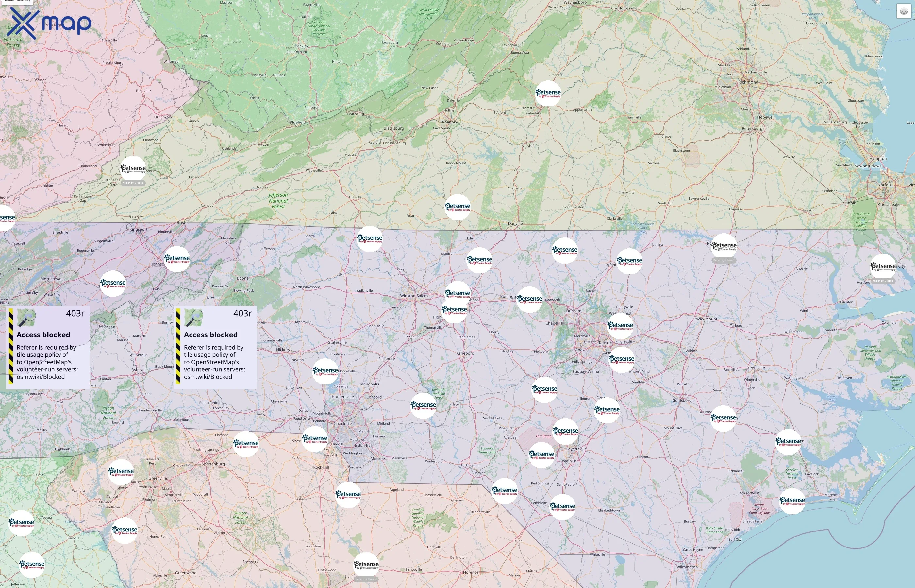This screenshot has width=915, height=588.
Task: Open the Petsense marker near Elizabeth City
Action: pyautogui.click(x=883, y=267)
